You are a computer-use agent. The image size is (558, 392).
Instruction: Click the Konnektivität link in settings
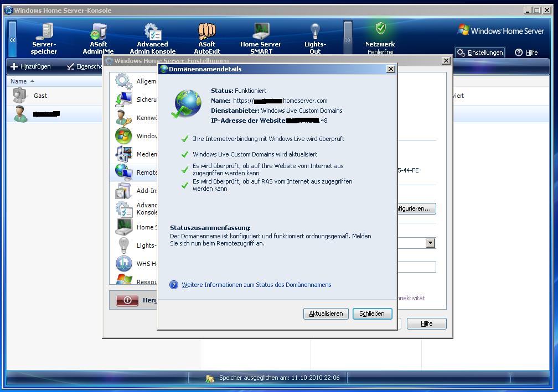coord(411,298)
